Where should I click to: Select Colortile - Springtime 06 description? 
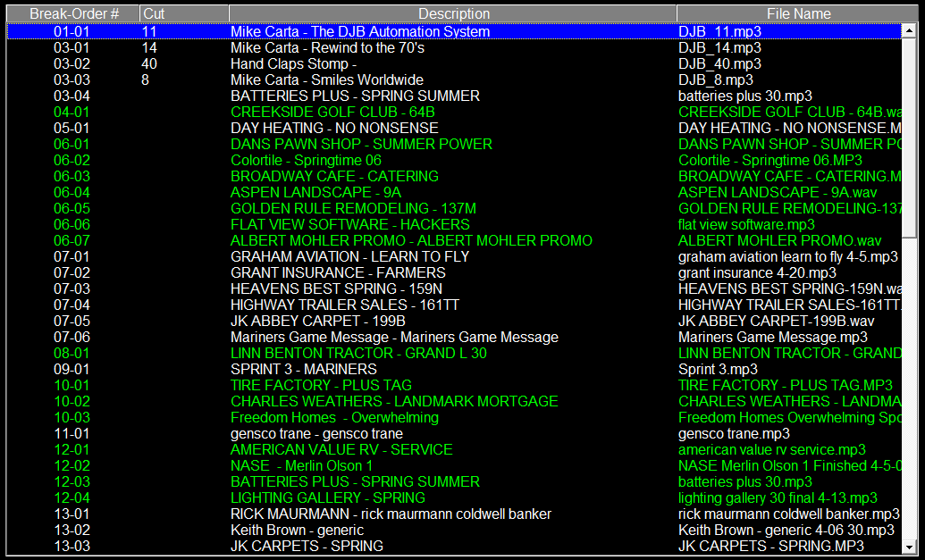tap(306, 160)
